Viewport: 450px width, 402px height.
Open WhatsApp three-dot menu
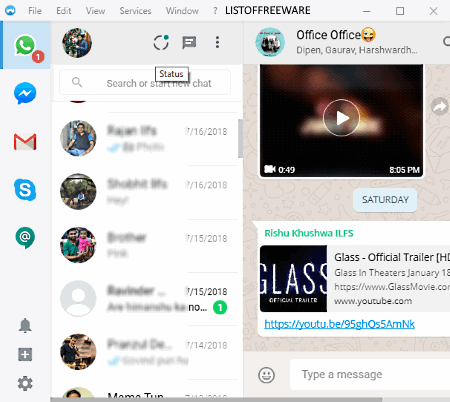pos(217,42)
